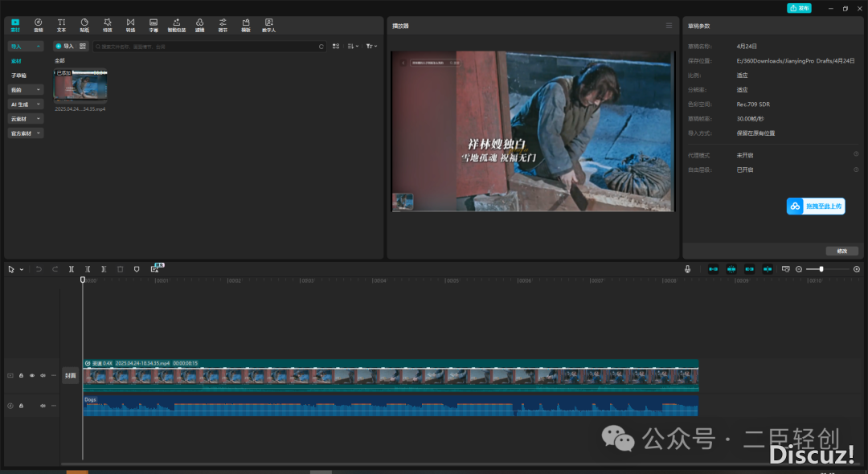Select 素材 in the left sidebar
Image resolution: width=868 pixels, height=474 pixels.
[x=16, y=61]
